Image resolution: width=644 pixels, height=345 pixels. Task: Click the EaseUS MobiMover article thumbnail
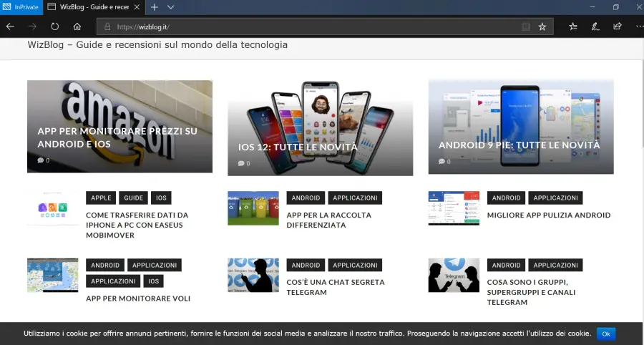pos(52,208)
